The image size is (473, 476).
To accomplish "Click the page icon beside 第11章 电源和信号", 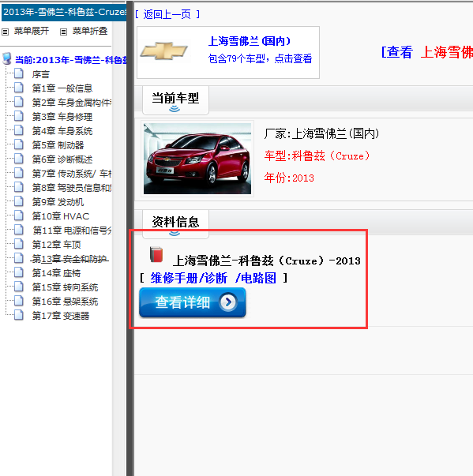I will (19, 230).
